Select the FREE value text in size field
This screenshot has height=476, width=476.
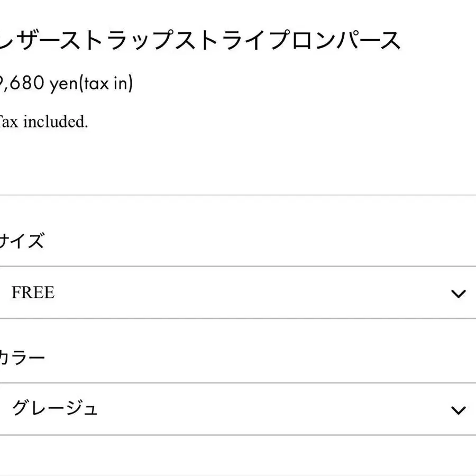[x=33, y=292]
